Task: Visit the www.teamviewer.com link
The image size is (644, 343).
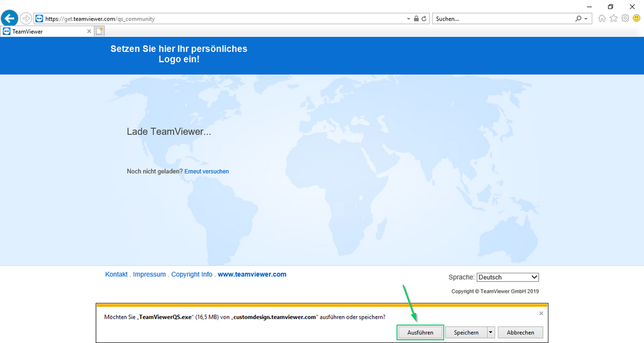Action: pos(252,274)
